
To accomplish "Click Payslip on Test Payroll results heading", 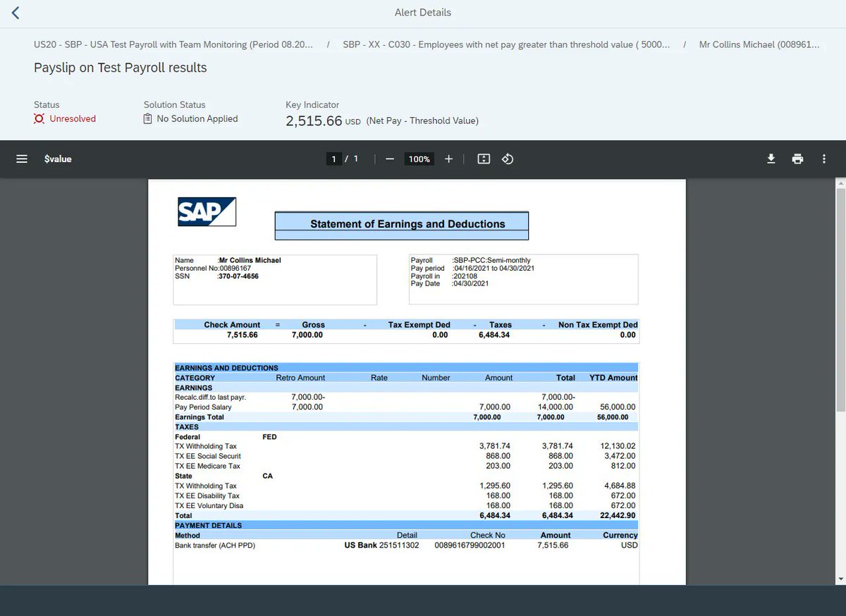I will coord(121,68).
